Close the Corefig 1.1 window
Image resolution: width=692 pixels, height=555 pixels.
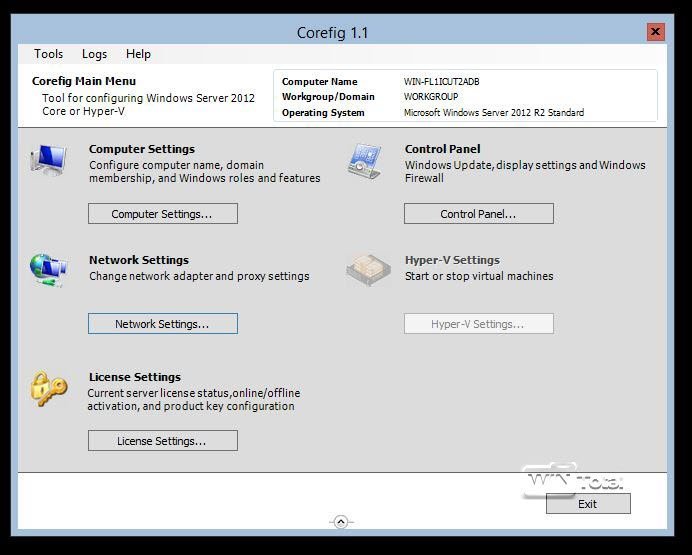pyautogui.click(x=655, y=32)
